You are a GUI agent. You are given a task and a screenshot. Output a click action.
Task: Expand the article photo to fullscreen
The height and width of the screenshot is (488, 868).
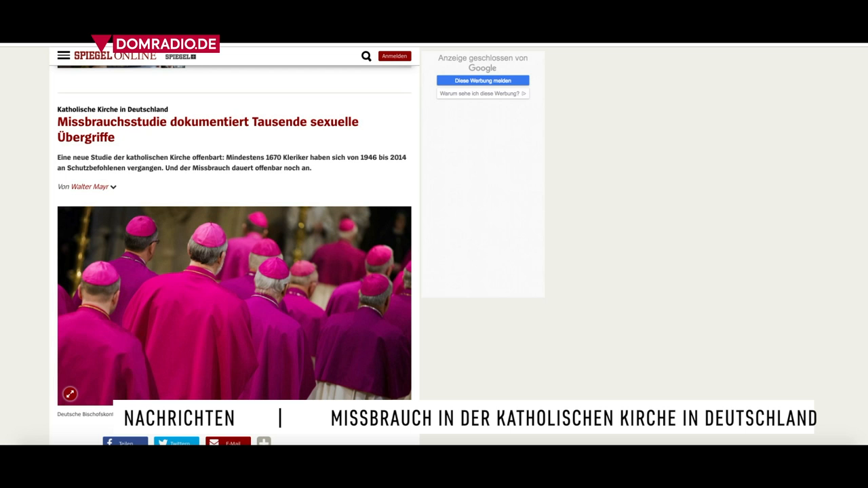(x=70, y=394)
